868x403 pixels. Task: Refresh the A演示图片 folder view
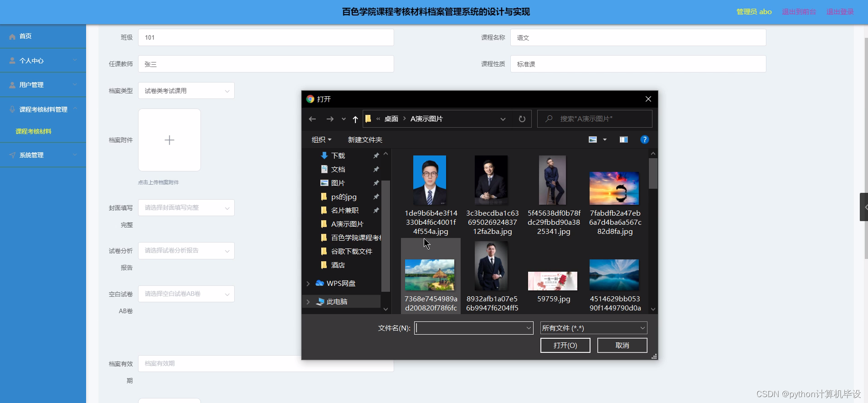click(x=522, y=119)
